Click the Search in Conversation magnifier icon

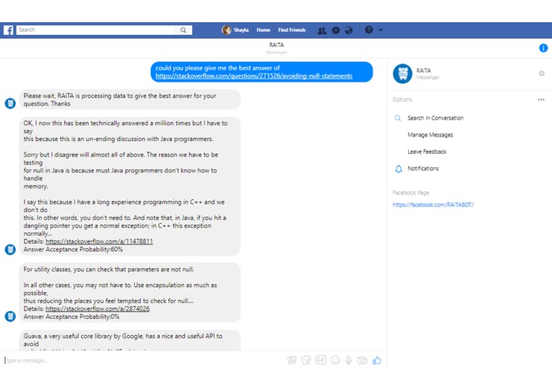397,118
